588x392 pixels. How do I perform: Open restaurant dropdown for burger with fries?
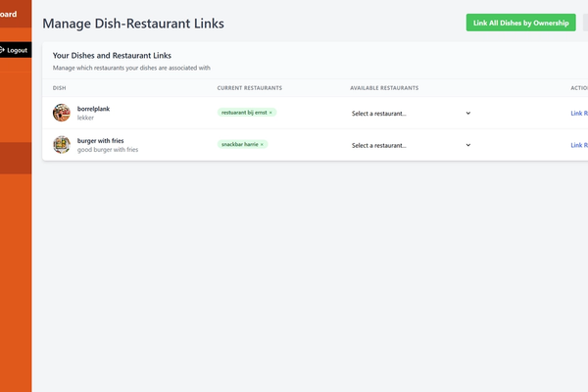click(x=411, y=145)
